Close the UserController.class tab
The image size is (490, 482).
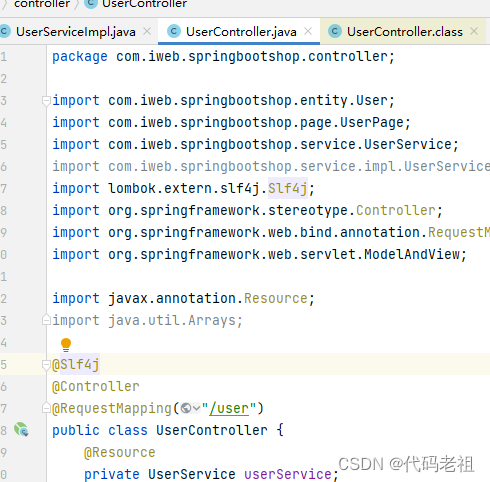[x=474, y=32]
